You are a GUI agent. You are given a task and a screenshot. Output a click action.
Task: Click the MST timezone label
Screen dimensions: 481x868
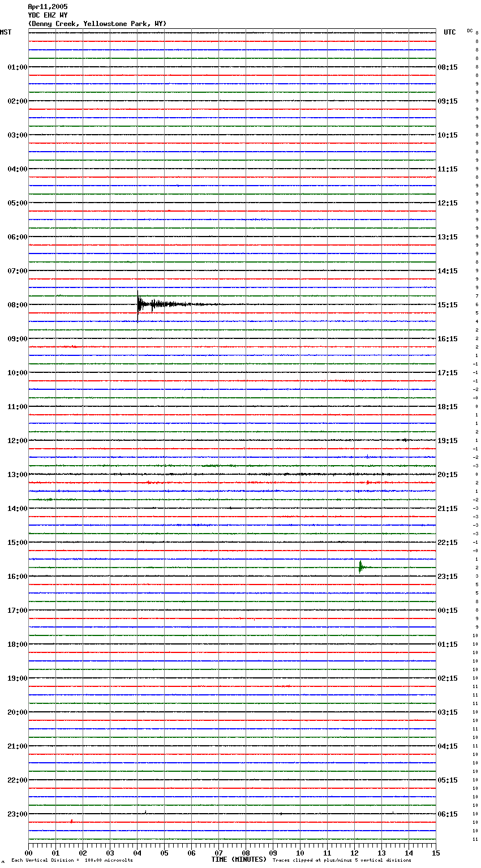(6, 32)
